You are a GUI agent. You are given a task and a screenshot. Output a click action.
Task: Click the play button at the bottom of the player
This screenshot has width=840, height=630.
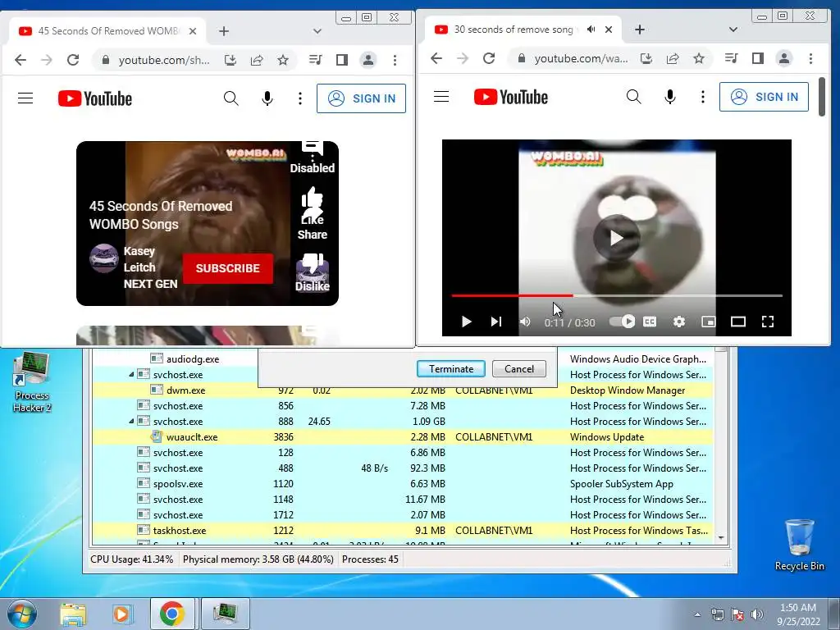pos(466,322)
